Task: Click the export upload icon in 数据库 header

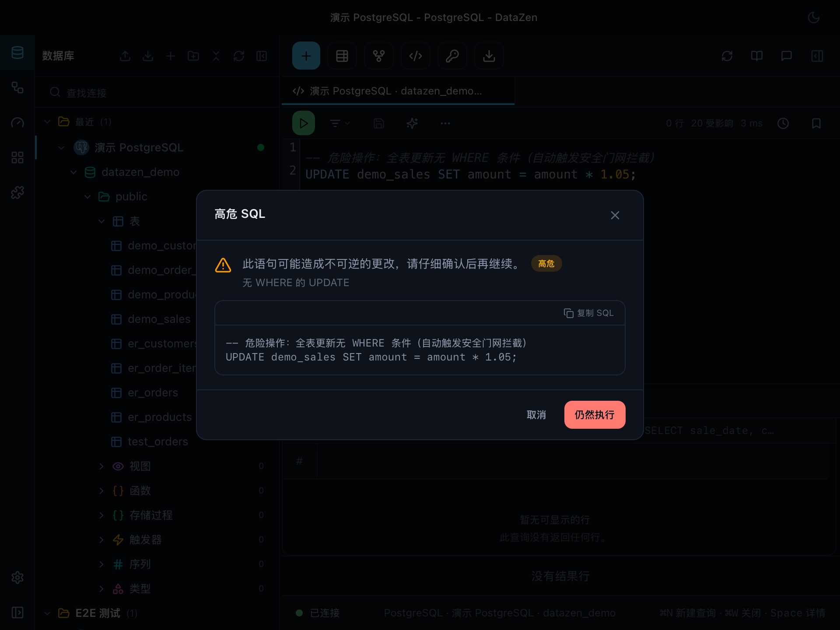Action: pos(125,56)
